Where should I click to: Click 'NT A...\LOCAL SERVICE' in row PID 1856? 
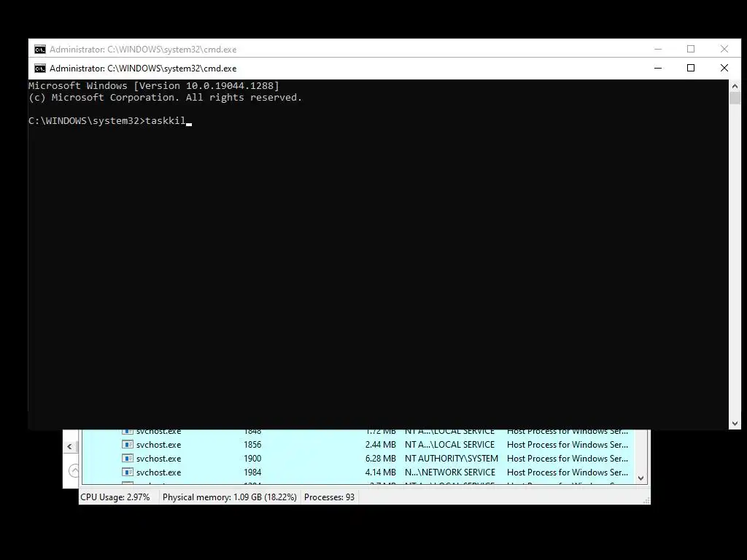point(449,444)
